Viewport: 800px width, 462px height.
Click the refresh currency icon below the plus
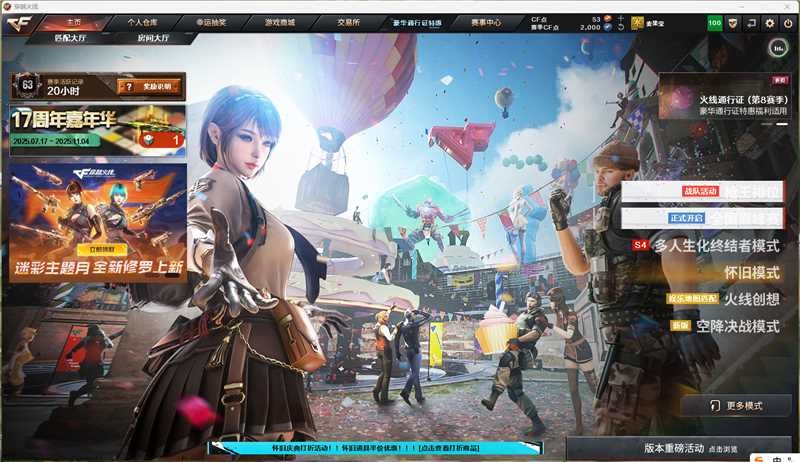pyautogui.click(x=620, y=27)
